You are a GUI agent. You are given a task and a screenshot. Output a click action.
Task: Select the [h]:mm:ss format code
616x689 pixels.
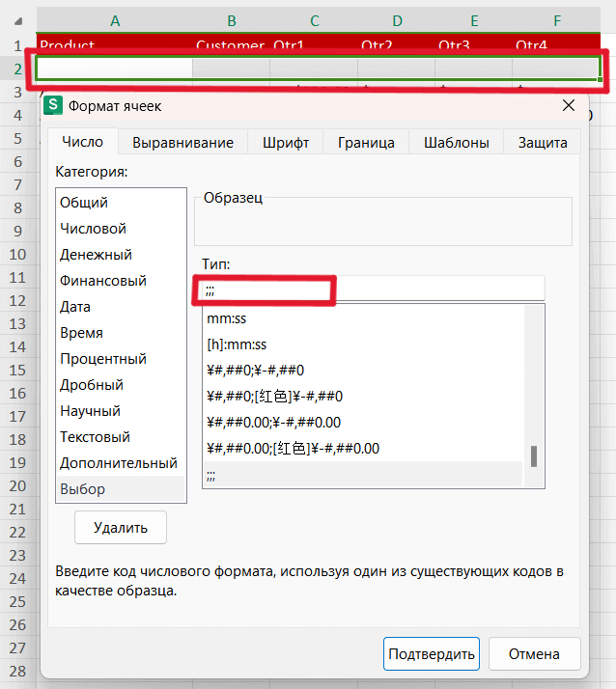pos(363,344)
